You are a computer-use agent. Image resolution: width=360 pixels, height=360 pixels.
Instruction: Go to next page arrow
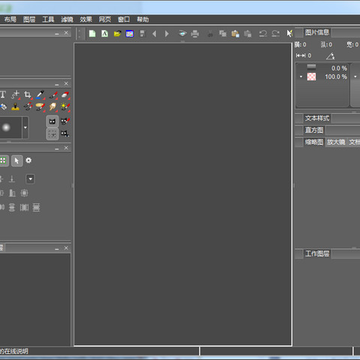tap(167, 33)
